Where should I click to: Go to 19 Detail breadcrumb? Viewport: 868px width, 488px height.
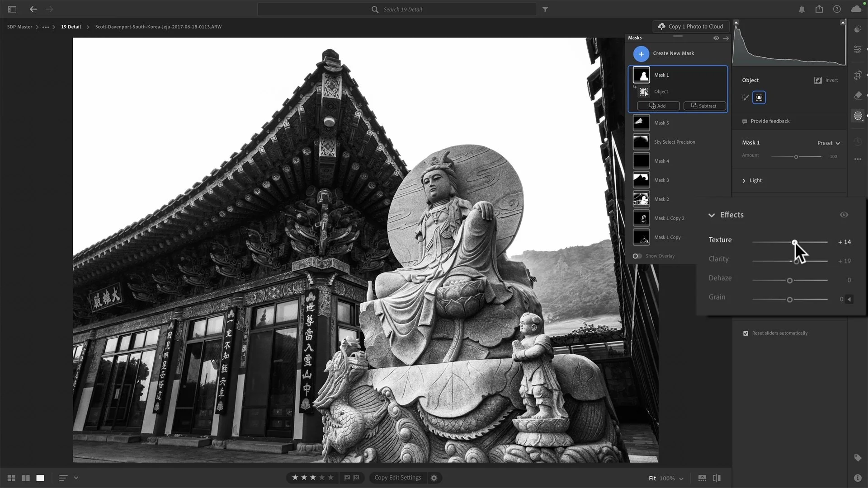71,27
